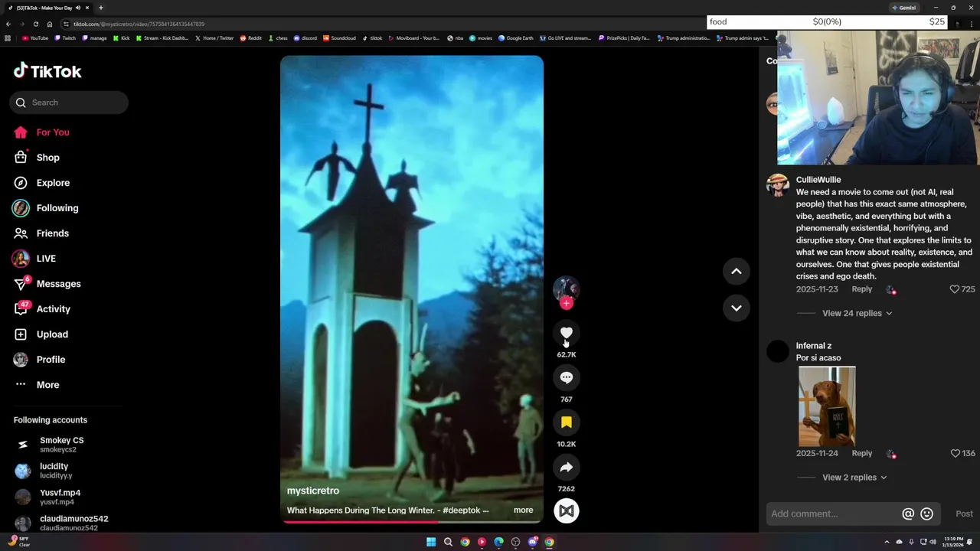Click CullieWullie's username
This screenshot has height=551, width=980.
818,180
